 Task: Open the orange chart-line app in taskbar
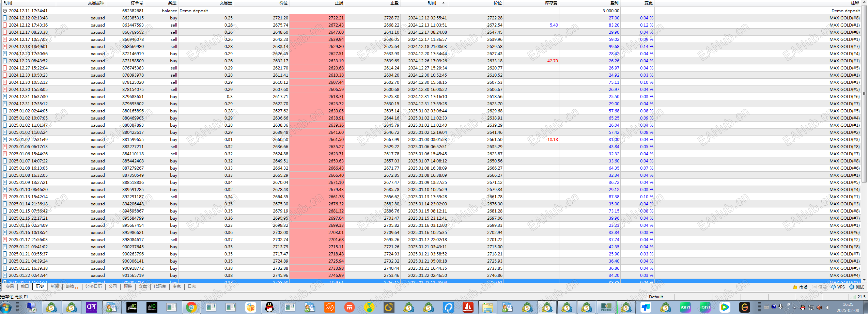pyautogui.click(x=329, y=307)
